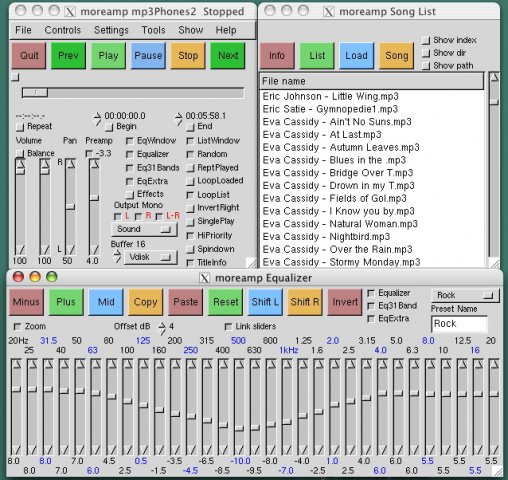Start playback with the Play button
The width and height of the screenshot is (508, 480).
tap(108, 56)
